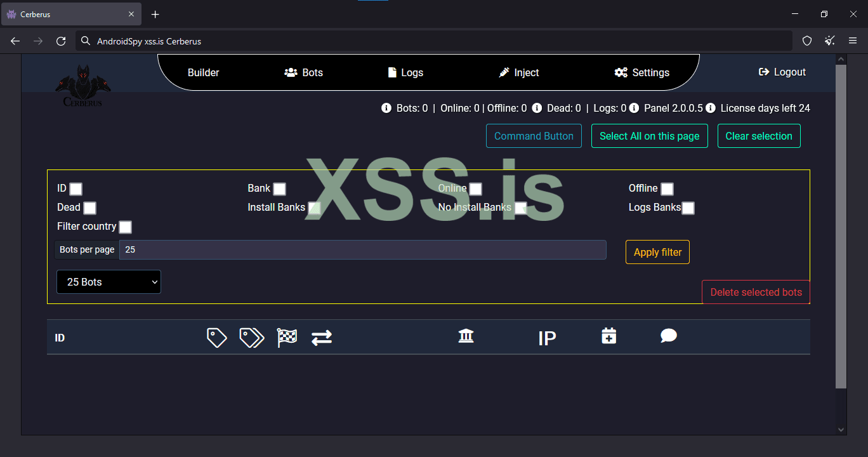
Task: Expand the 25 Bots dropdown
Action: coord(109,282)
